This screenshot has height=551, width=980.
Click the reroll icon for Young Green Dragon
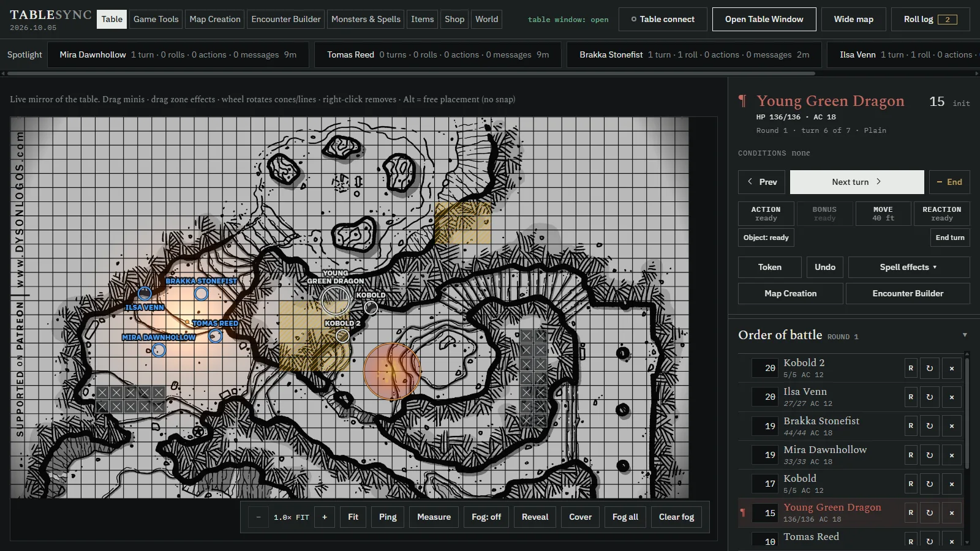click(x=929, y=512)
